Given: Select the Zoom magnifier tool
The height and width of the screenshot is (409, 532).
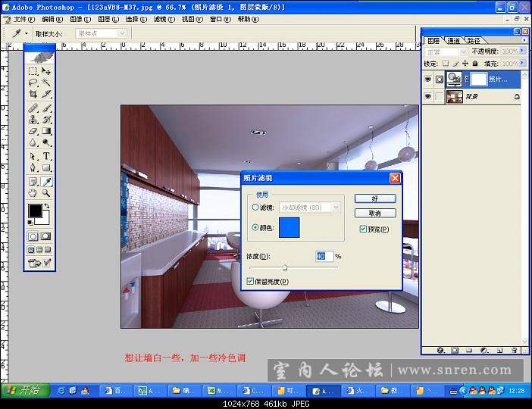Looking at the screenshot, I should click(46, 193).
